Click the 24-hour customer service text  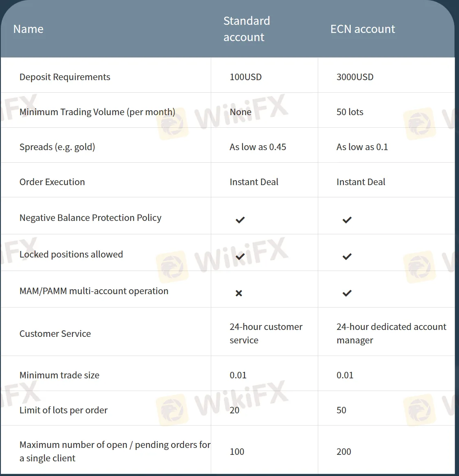tap(266, 333)
